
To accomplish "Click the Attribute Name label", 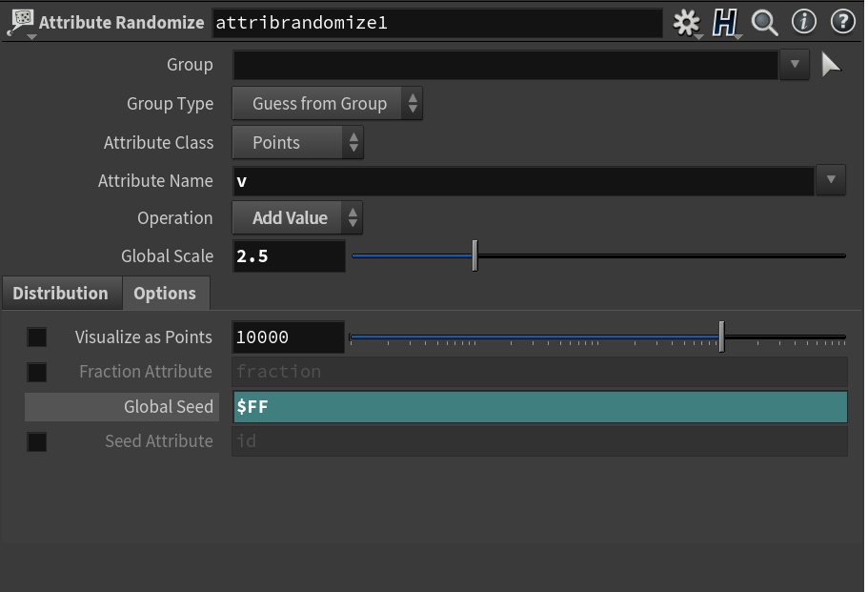I will tap(155, 181).
